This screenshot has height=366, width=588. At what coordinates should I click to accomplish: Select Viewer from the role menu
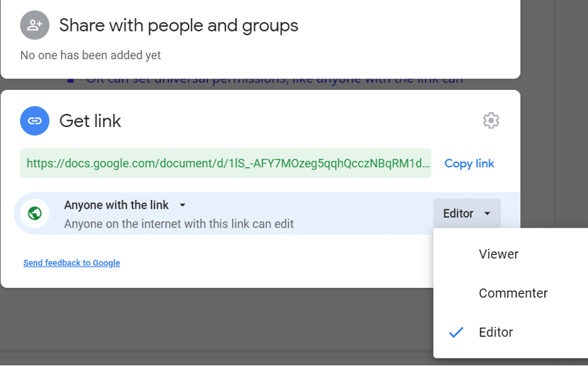coord(498,254)
